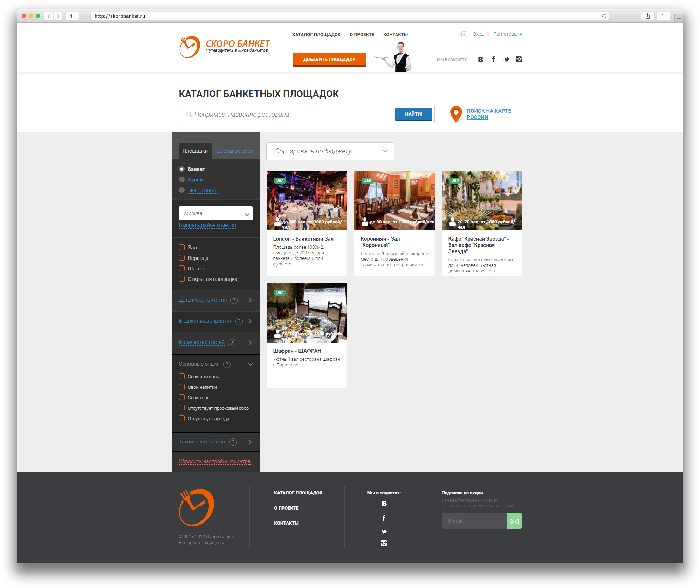This screenshot has width=700, height=588.
Task: Click the VK icon in the footer
Action: pos(384,504)
